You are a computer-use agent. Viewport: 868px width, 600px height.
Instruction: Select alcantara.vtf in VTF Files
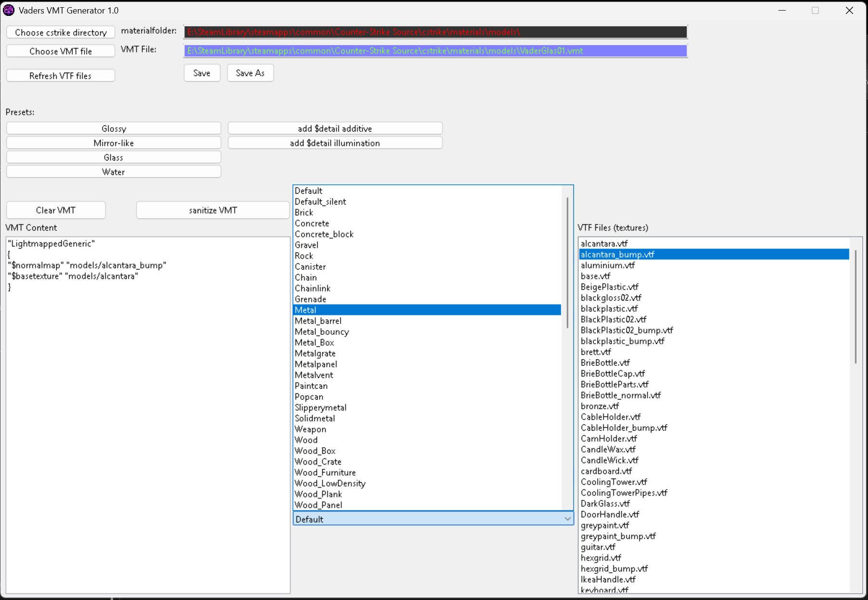714,244
